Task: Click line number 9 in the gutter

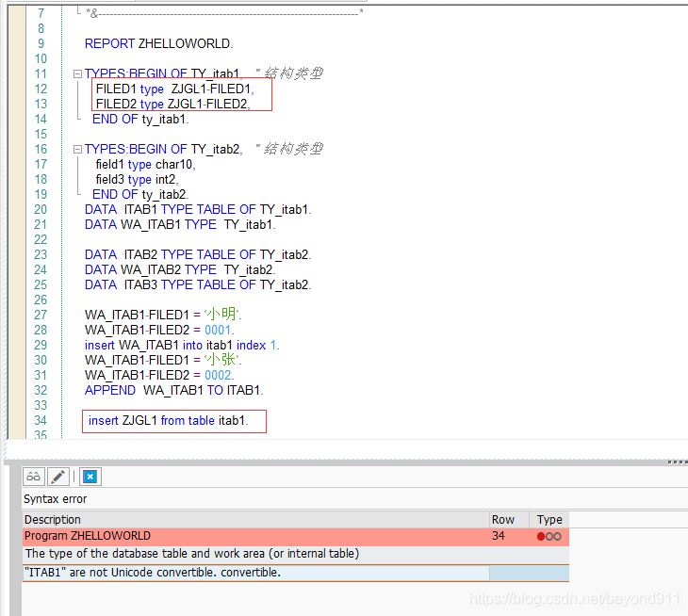Action: (x=41, y=44)
